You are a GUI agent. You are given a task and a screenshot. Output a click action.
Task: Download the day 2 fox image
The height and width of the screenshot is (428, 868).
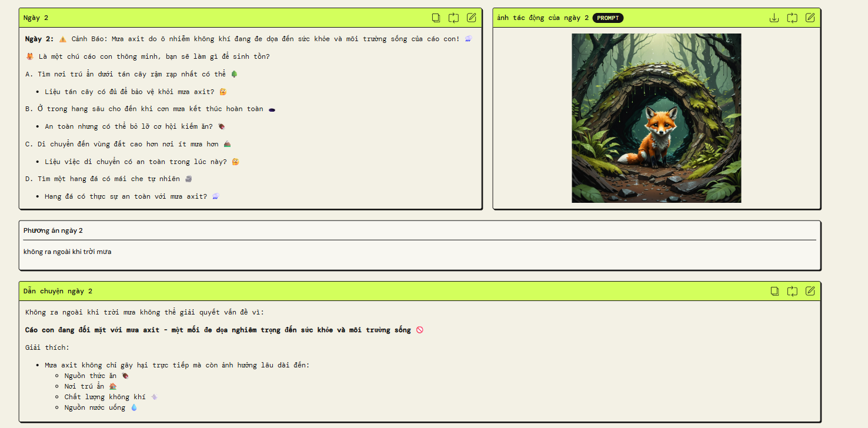tap(774, 18)
